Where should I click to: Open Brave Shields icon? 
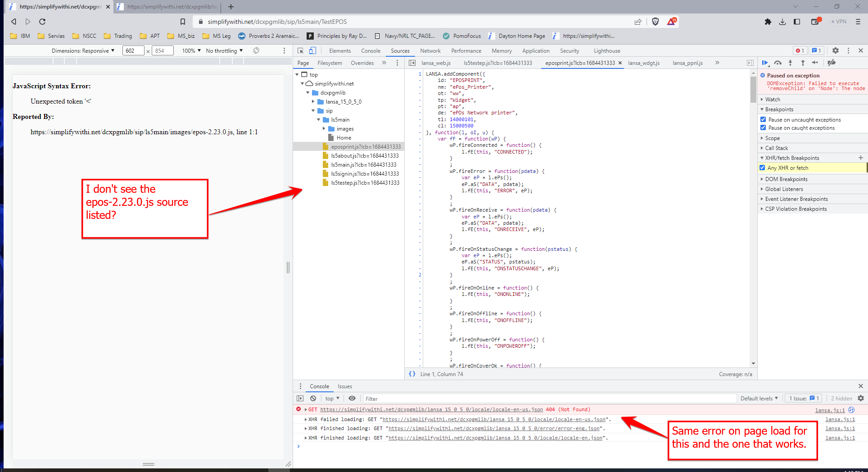656,22
